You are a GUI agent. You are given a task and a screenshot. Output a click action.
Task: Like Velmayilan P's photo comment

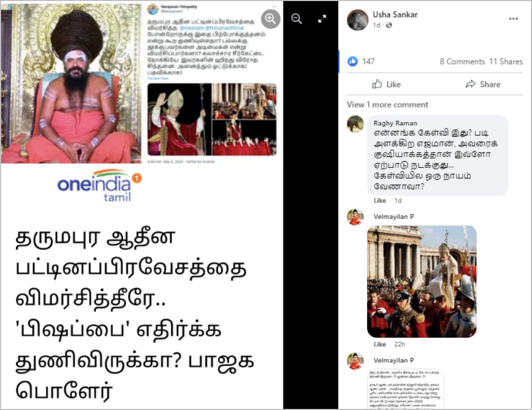(x=380, y=344)
